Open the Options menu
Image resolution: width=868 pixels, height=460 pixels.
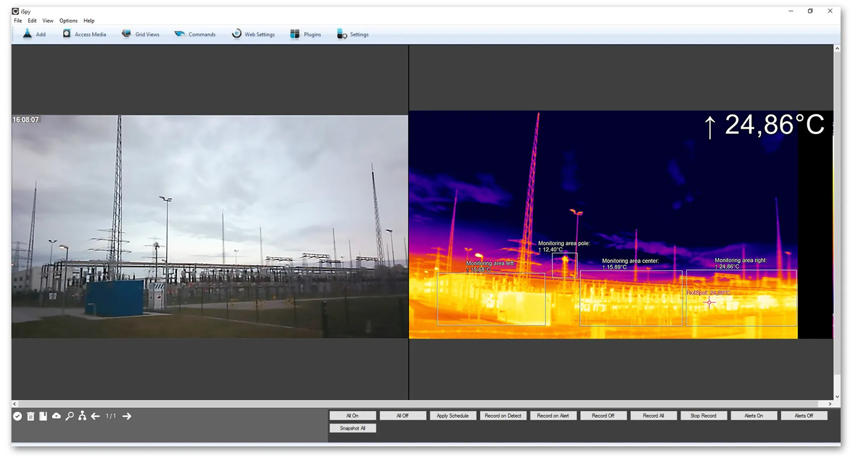[x=68, y=21]
